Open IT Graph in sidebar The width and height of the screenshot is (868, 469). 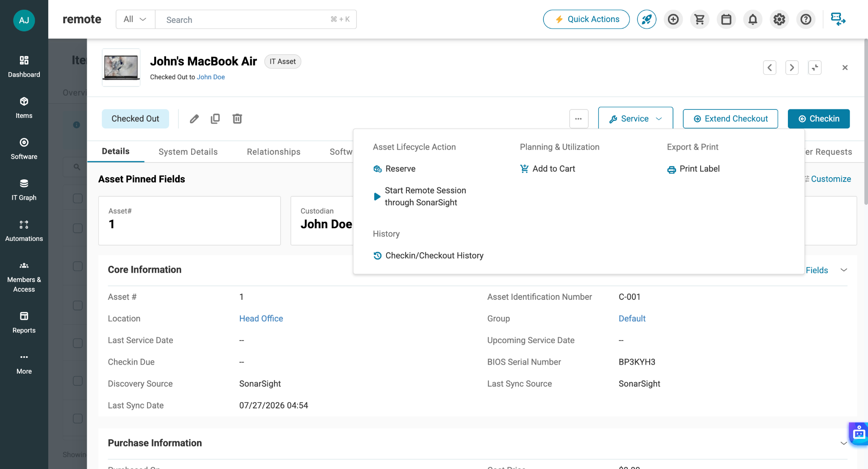pyautogui.click(x=24, y=190)
